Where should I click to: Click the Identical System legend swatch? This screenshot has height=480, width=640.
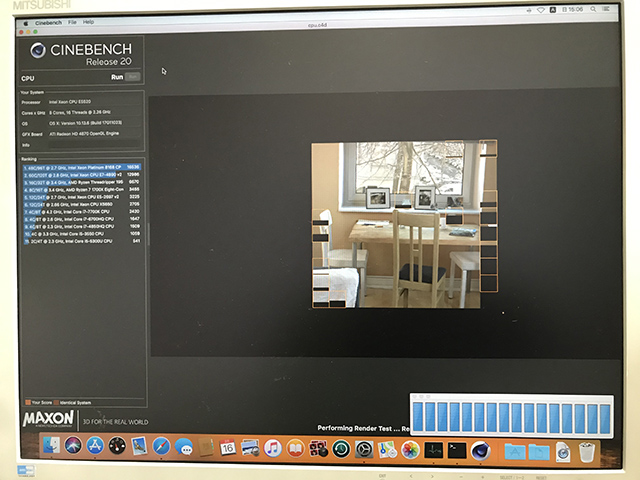(x=56, y=402)
